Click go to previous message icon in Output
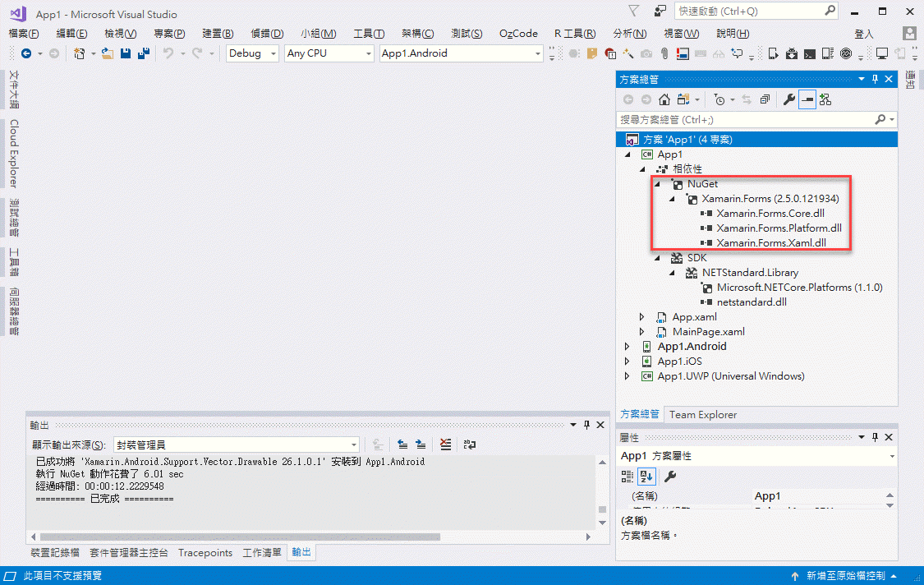 point(402,445)
